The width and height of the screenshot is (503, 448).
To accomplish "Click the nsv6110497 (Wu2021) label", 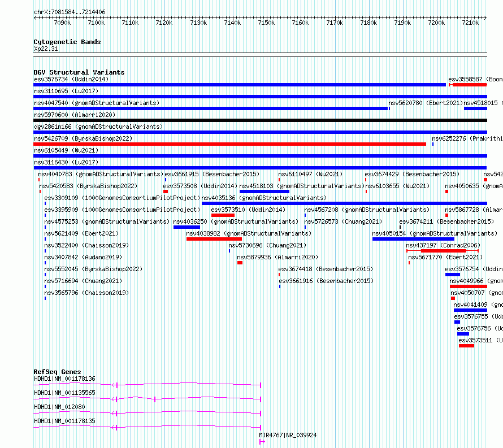I will pos(310,174).
